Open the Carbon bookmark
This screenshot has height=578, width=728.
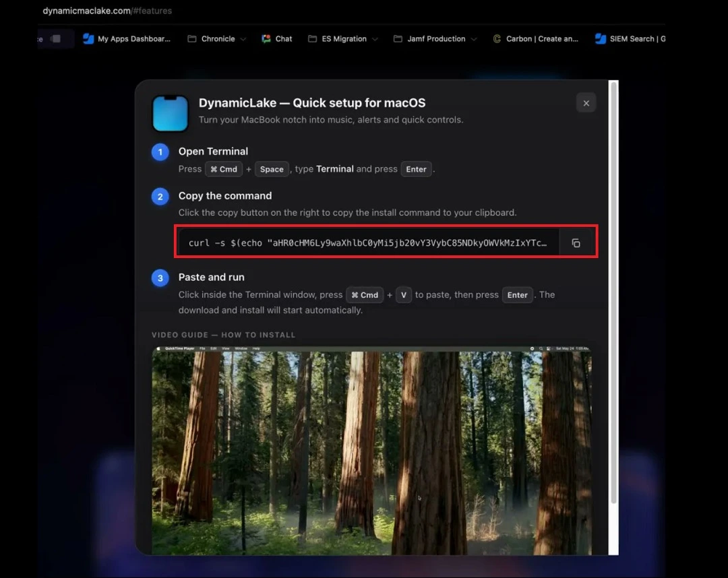pos(535,39)
